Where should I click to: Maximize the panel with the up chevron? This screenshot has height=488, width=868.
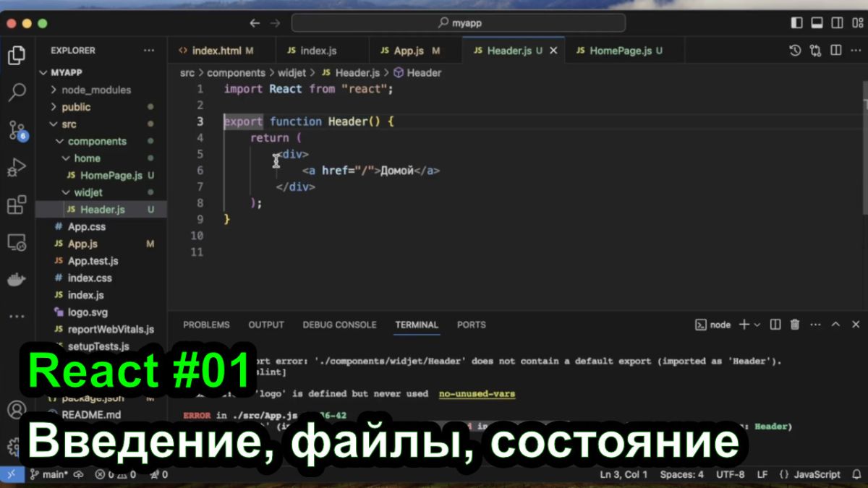[835, 325]
